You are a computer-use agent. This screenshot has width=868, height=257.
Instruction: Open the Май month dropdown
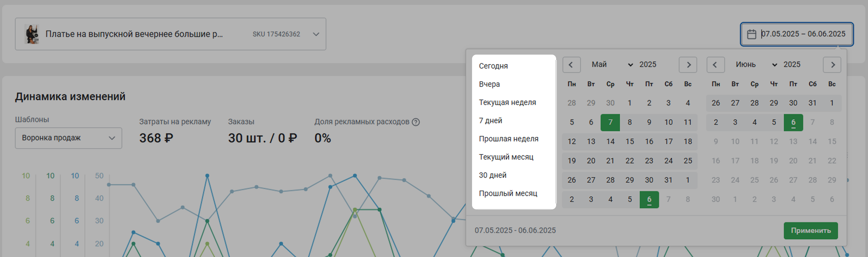(612, 65)
